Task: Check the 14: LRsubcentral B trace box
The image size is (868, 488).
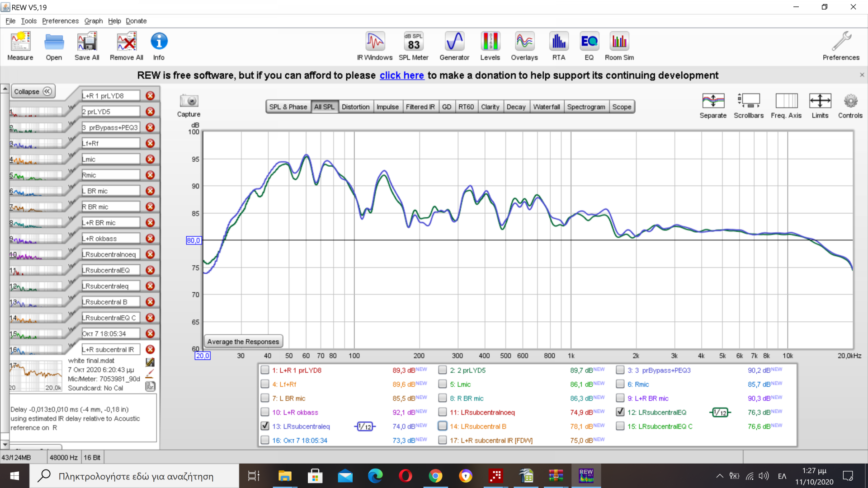Action: 443,426
